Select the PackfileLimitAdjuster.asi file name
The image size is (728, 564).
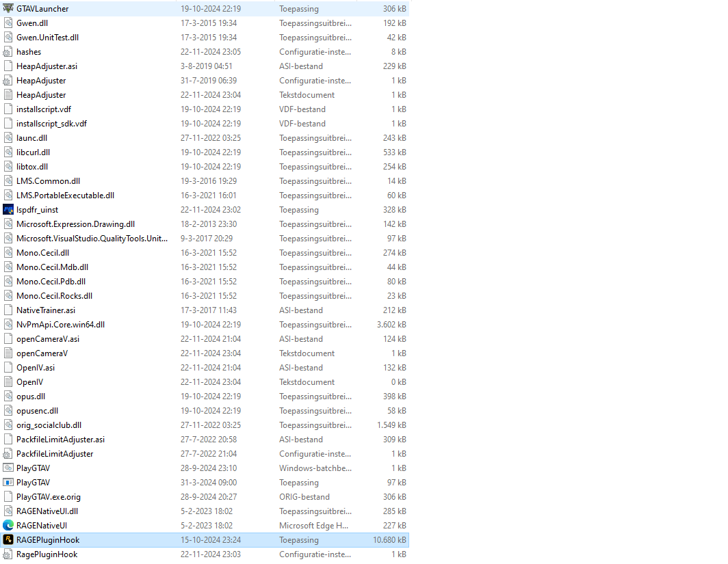(60, 439)
